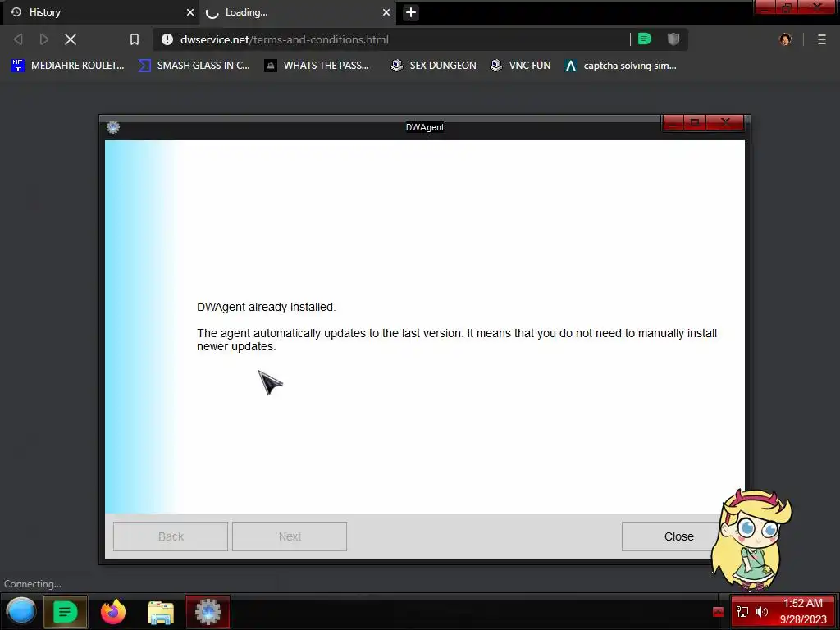The image size is (840, 630).
Task: Open the Start menu orb
Action: (x=21, y=611)
